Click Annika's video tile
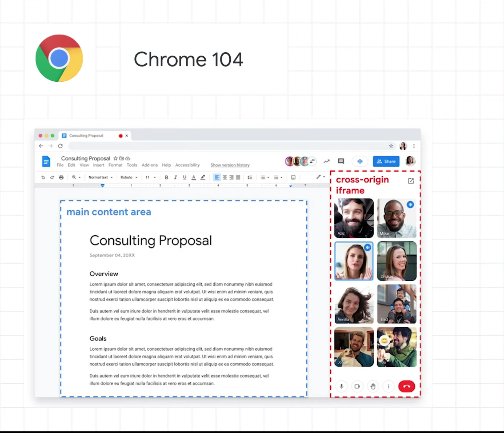Screen dimensions: 504x433 [354, 304]
